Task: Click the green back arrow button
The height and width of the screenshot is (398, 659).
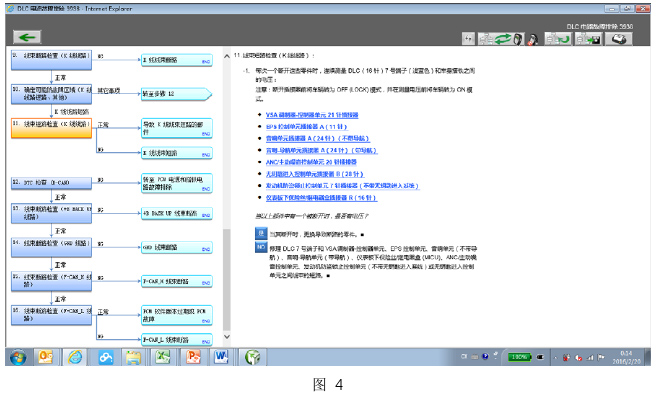Action: click(x=27, y=37)
